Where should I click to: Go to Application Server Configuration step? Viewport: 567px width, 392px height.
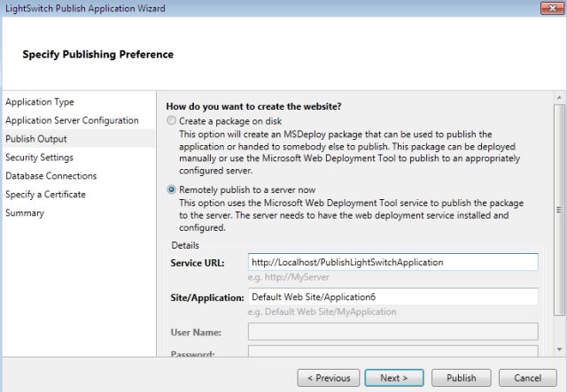tap(72, 120)
